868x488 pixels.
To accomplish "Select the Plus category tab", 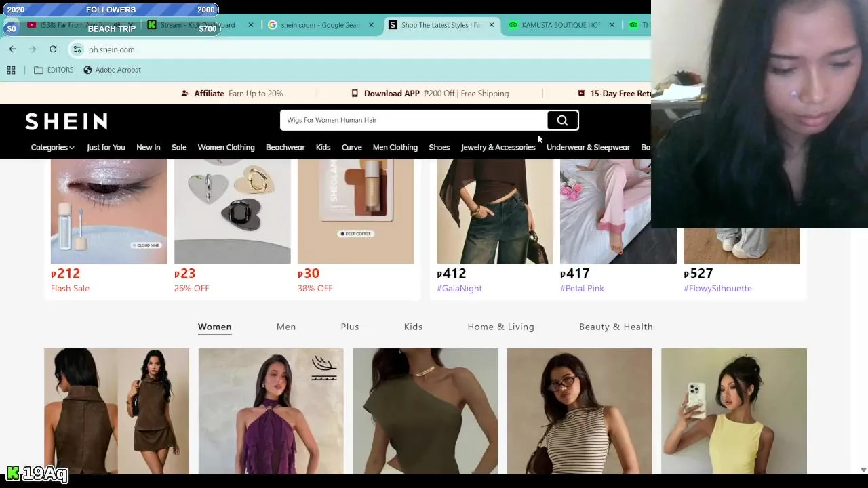I will (350, 327).
